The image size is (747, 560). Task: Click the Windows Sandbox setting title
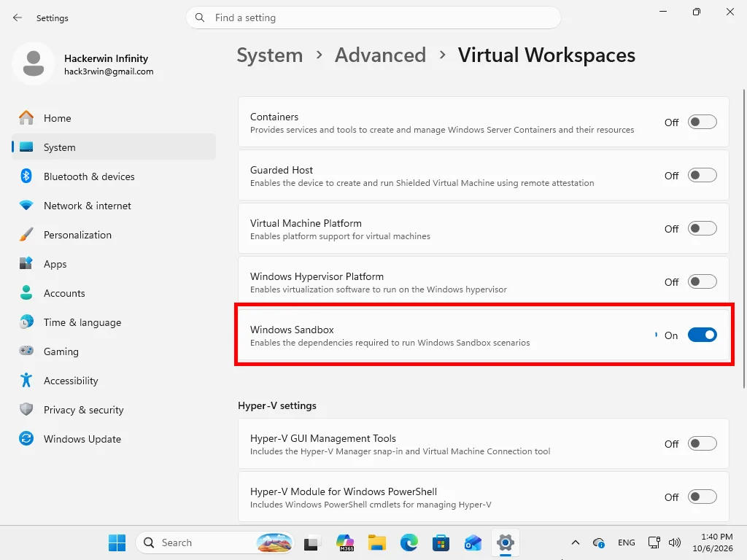[x=292, y=330]
